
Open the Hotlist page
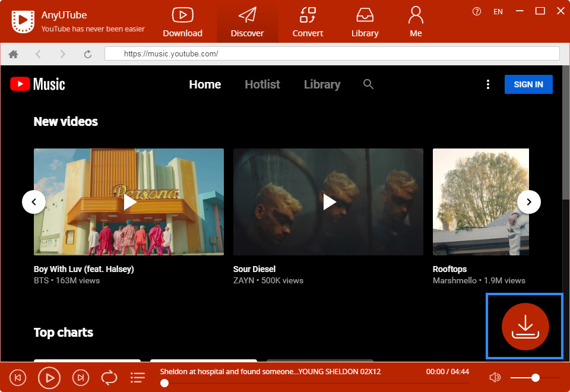(262, 84)
